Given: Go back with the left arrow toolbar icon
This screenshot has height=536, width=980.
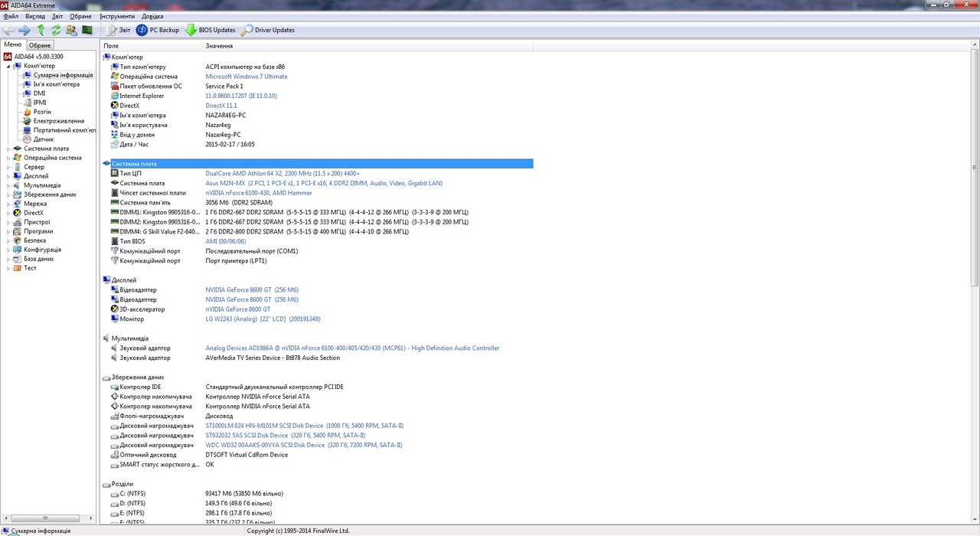Looking at the screenshot, I should [8, 30].
